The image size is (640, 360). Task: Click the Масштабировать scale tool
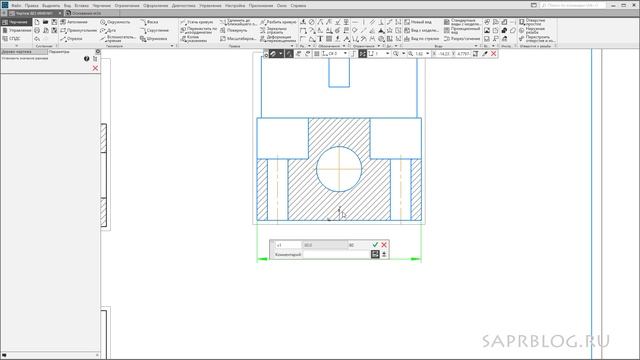[238, 39]
